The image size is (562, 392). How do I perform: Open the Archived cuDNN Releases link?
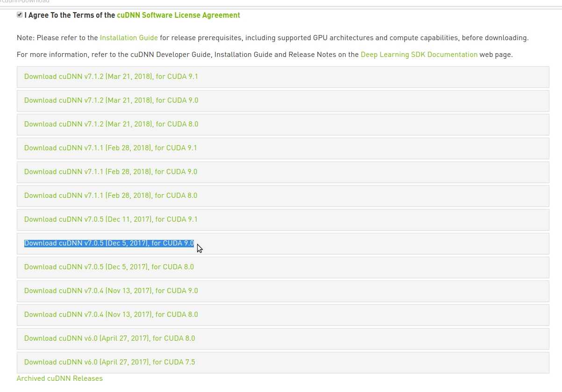click(60, 378)
